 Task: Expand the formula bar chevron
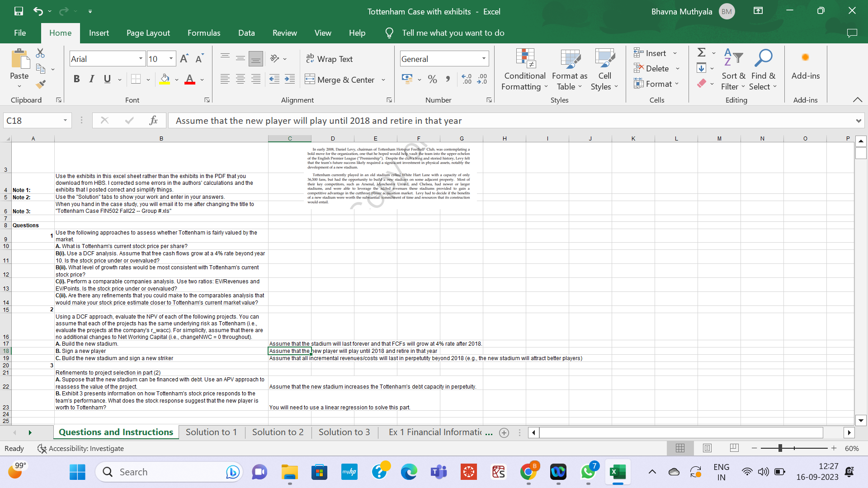859,121
